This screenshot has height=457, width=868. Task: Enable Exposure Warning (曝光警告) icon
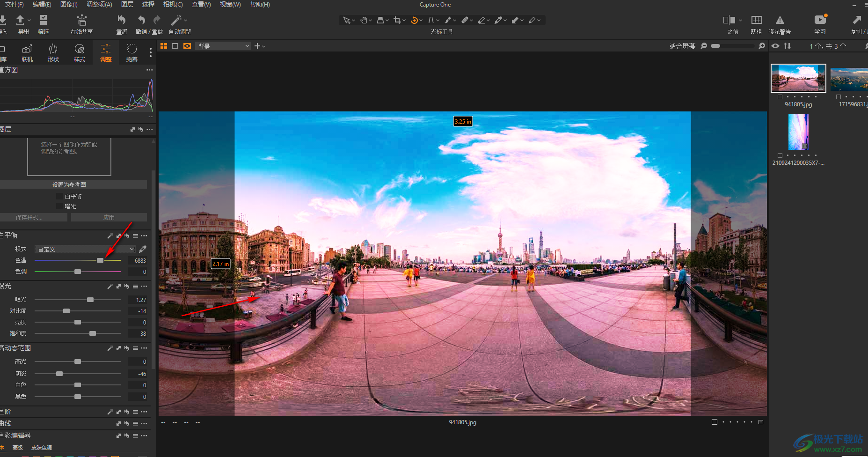[x=780, y=21]
